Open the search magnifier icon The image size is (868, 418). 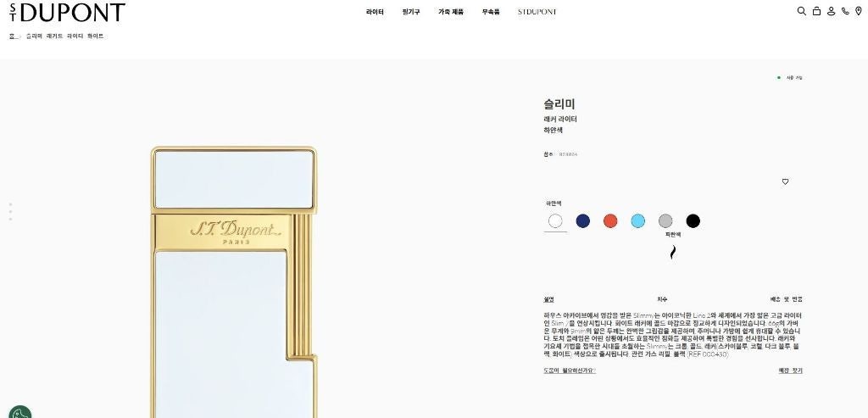click(801, 11)
